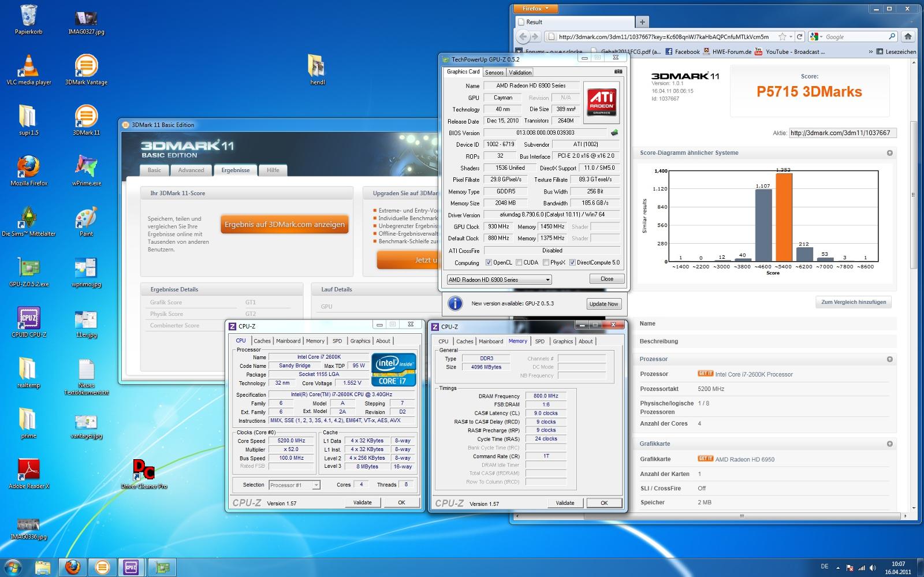Toggle PhysX checkbox in GPU-Z
Image resolution: width=924 pixels, height=577 pixels.
tap(546, 263)
